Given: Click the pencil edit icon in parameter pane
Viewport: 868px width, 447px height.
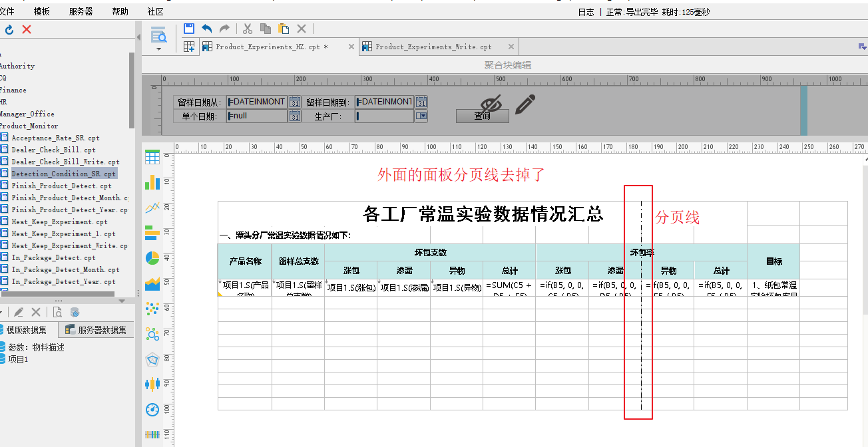Looking at the screenshot, I should [525, 104].
